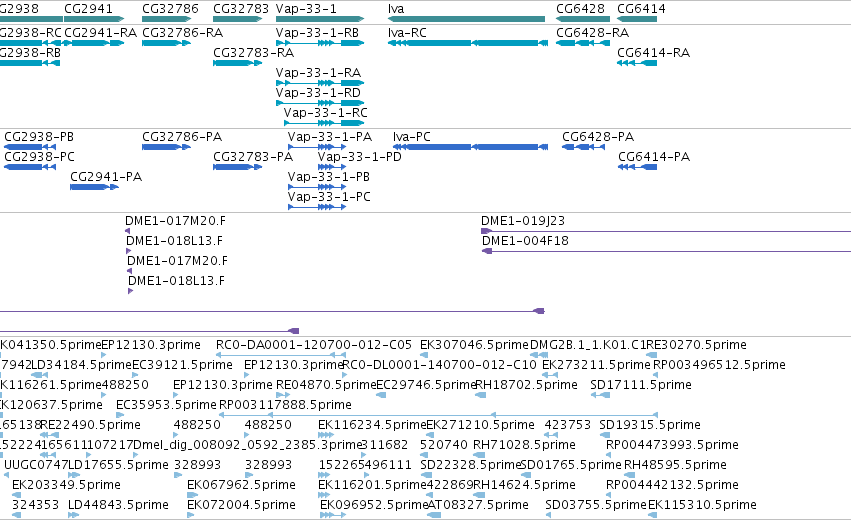Open EST EK307046.5prime
The height and width of the screenshot is (520, 851).
click(474, 345)
